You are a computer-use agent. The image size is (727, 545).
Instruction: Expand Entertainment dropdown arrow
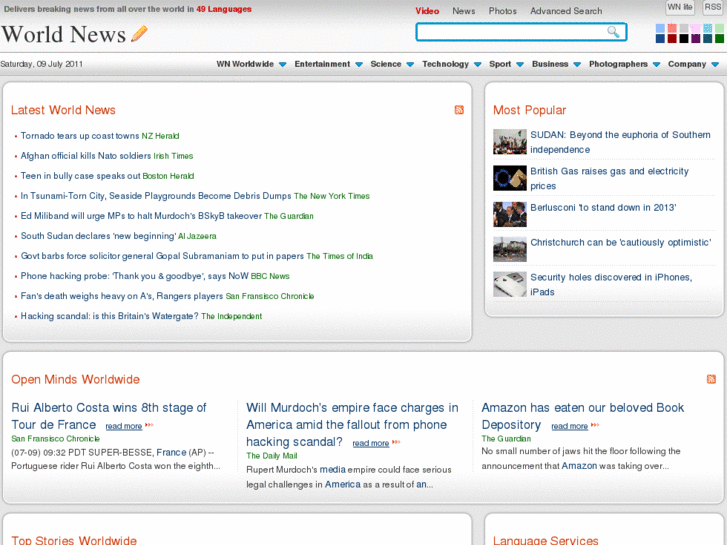tap(359, 64)
